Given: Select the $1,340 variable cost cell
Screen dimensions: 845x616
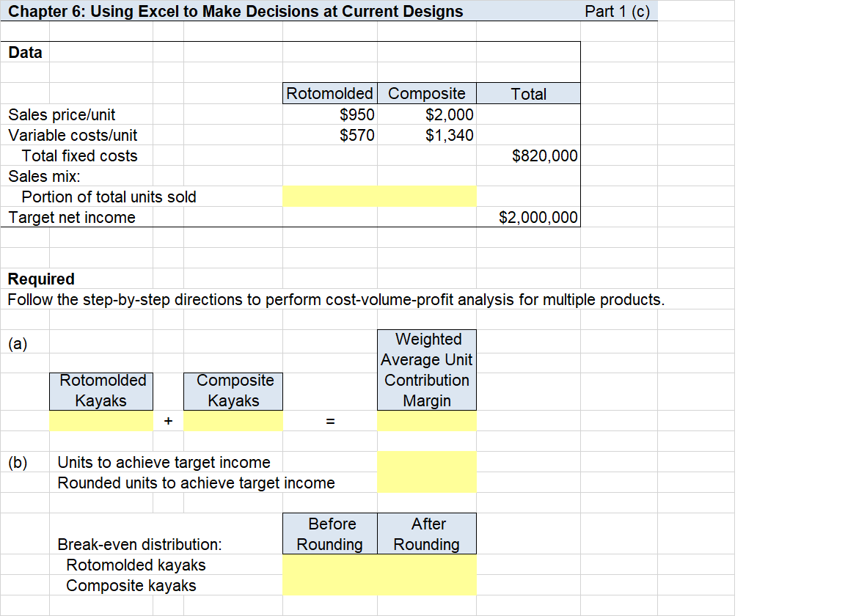Looking at the screenshot, I should click(x=427, y=135).
